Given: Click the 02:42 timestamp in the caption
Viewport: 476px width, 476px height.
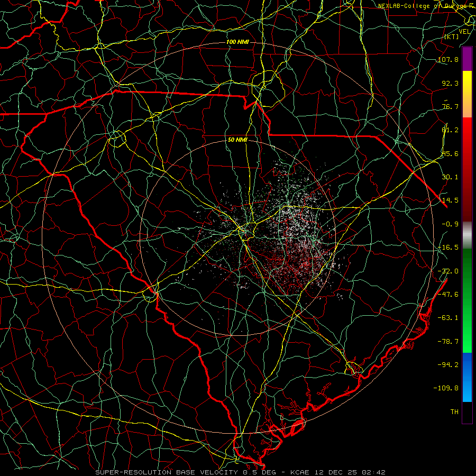Looking at the screenshot, I should click(x=374, y=472).
